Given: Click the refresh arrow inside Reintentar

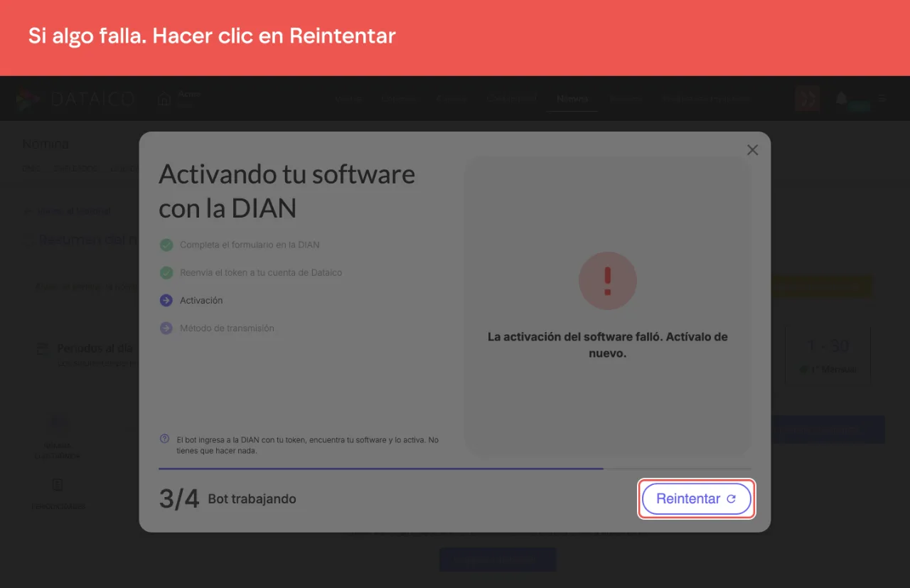Looking at the screenshot, I should click(x=731, y=499).
